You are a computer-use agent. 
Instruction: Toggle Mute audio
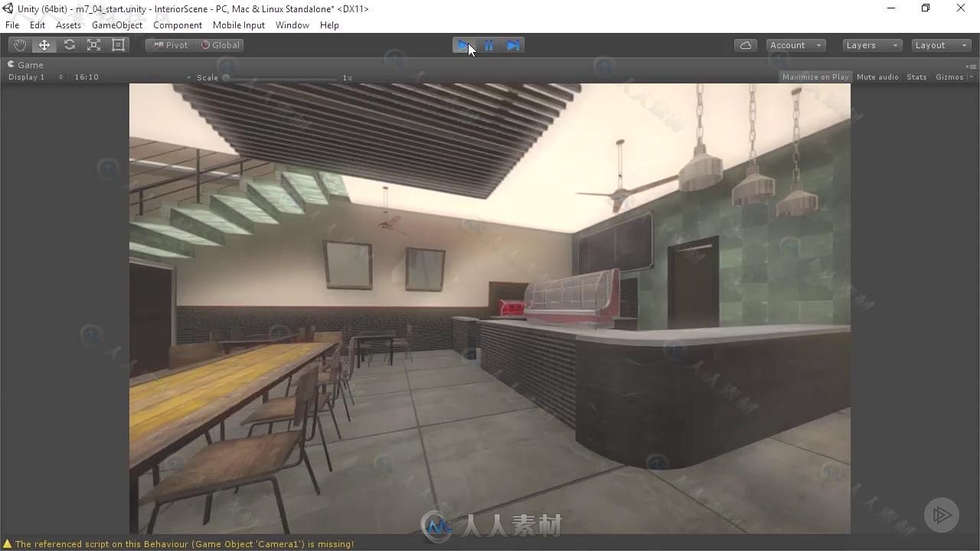[877, 77]
